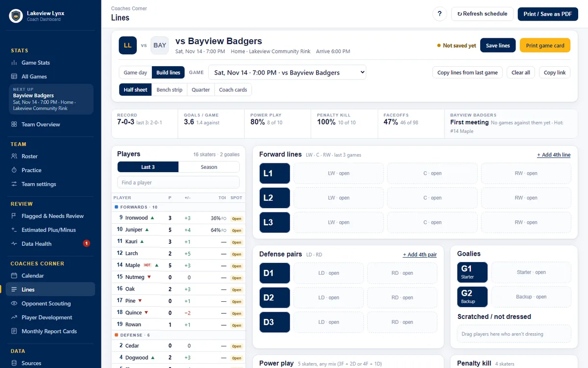Image resolution: width=588 pixels, height=368 pixels.
Task: Click the Opponent Scouting eye icon
Action: click(x=14, y=304)
